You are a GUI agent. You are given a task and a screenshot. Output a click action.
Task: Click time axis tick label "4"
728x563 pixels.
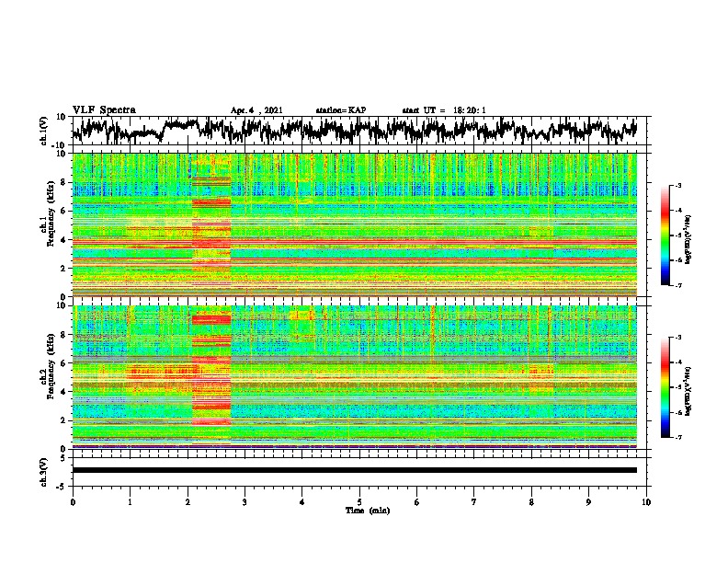click(x=302, y=502)
